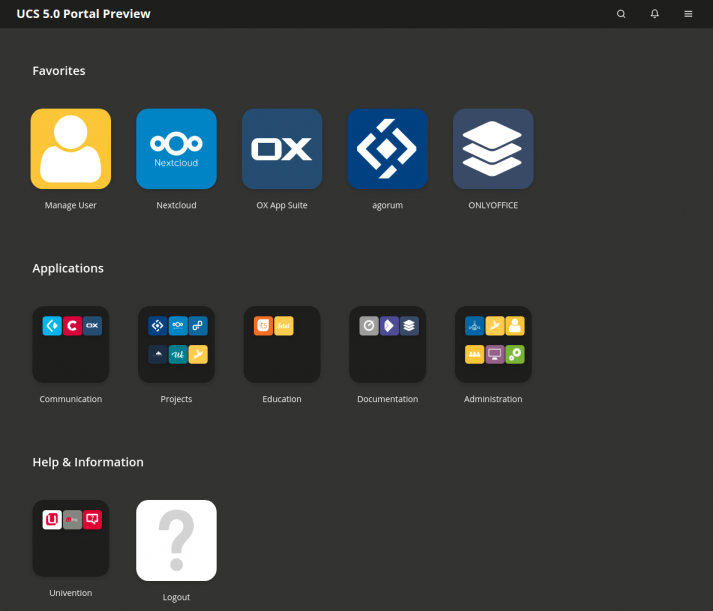Screen dimensions: 713x611
Task: Open the search icon in the header
Action: (x=621, y=14)
